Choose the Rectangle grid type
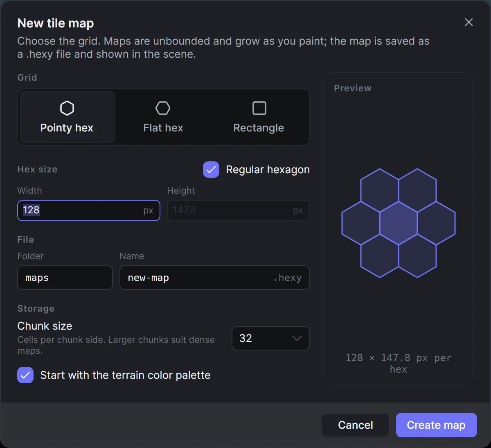Viewport: 491px width, 448px height. click(259, 117)
